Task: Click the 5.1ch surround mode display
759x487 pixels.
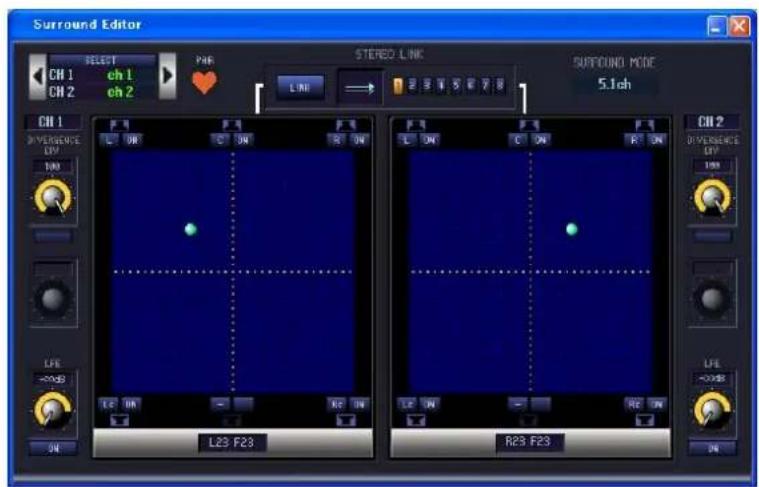Action: coord(614,85)
